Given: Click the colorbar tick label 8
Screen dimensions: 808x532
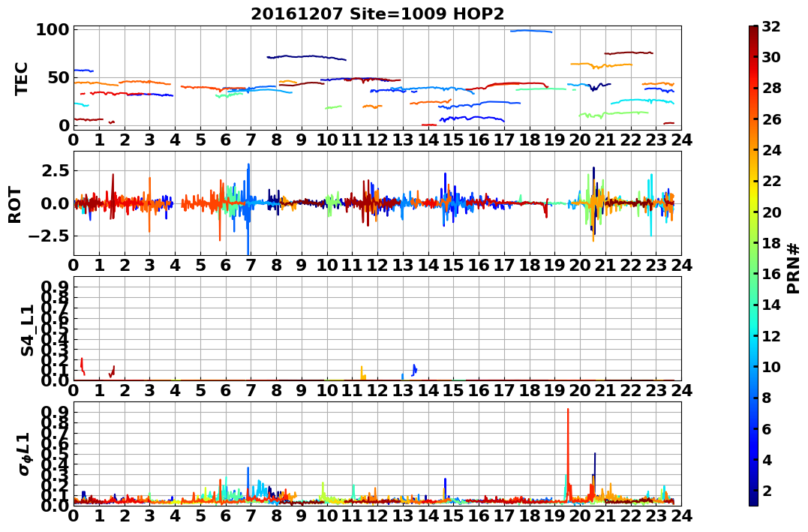Looking at the screenshot, I should click(x=766, y=398).
